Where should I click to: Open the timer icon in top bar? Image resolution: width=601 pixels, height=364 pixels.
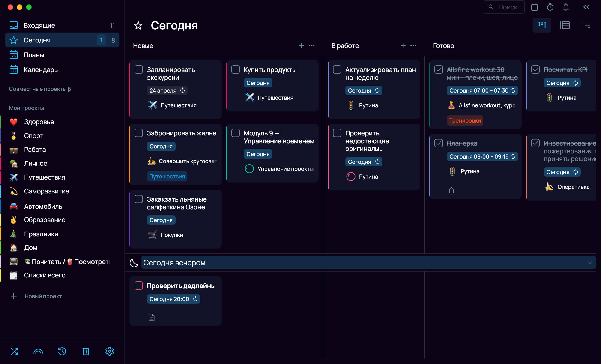coord(550,7)
